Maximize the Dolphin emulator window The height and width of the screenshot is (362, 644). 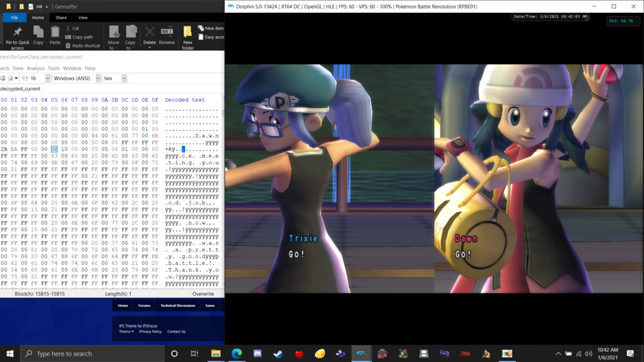(x=614, y=6)
